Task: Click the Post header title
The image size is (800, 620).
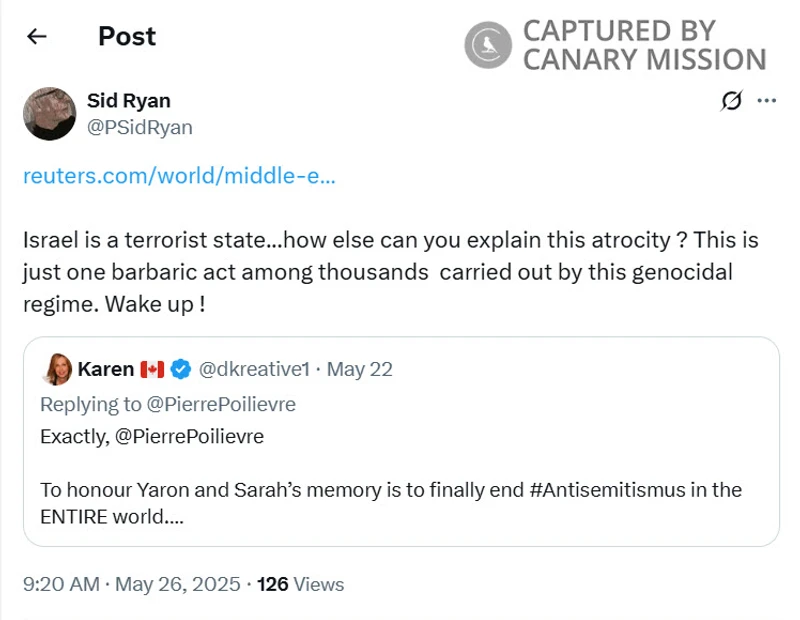Action: [x=127, y=37]
